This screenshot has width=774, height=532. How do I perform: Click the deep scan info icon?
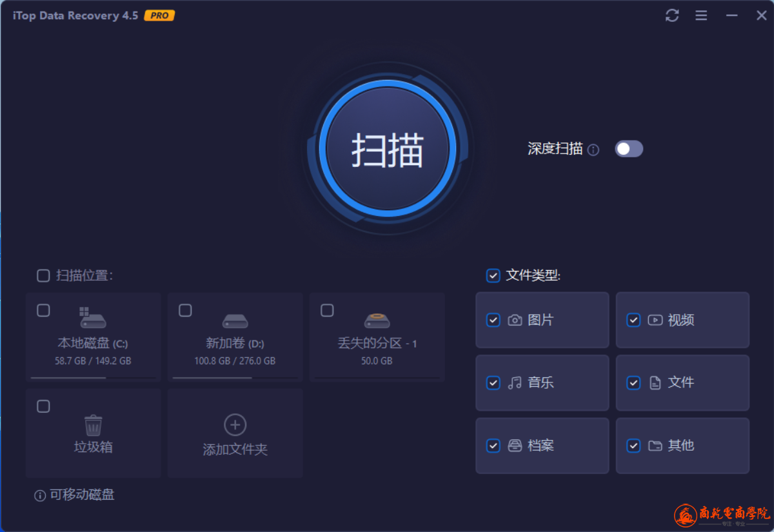pos(593,150)
